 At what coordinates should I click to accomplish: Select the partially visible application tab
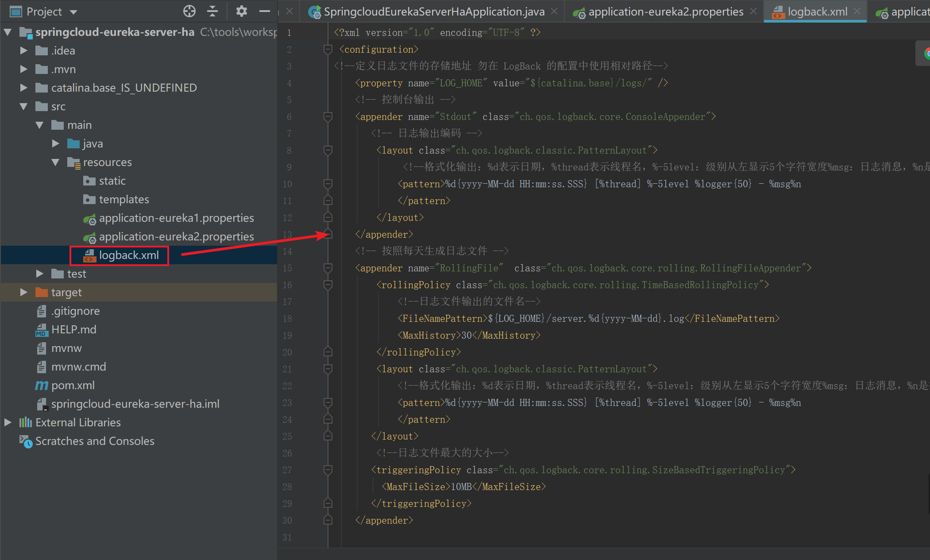tap(902, 12)
